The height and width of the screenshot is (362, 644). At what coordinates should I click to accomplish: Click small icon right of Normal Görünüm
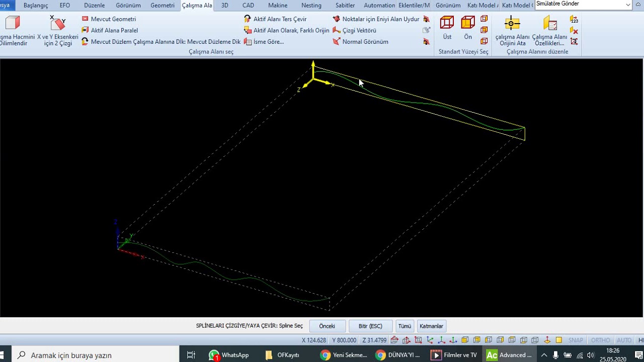point(426,42)
